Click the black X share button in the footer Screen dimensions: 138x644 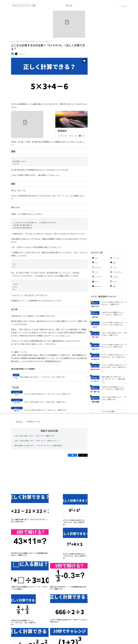[83, 455]
